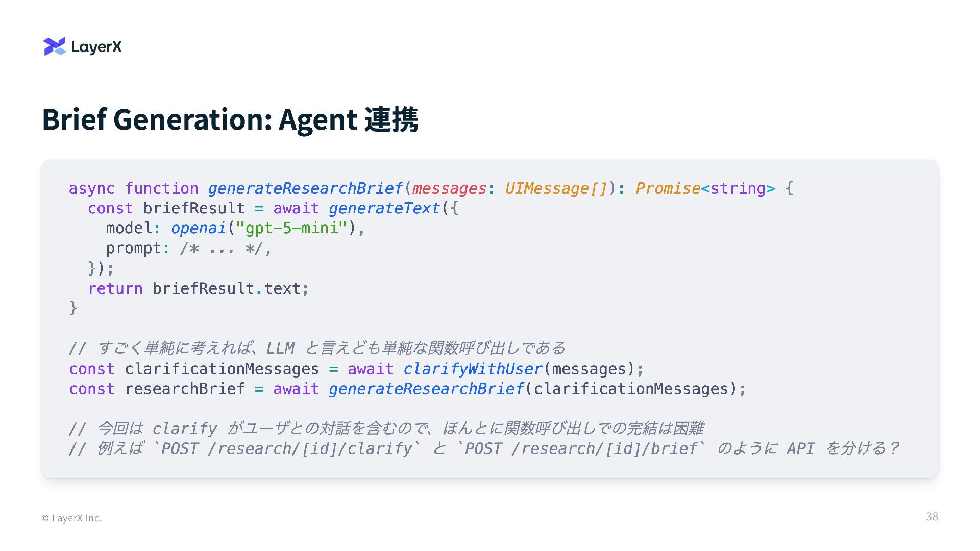
Task: Click the "gpt-5-mini" string literal
Action: [291, 228]
